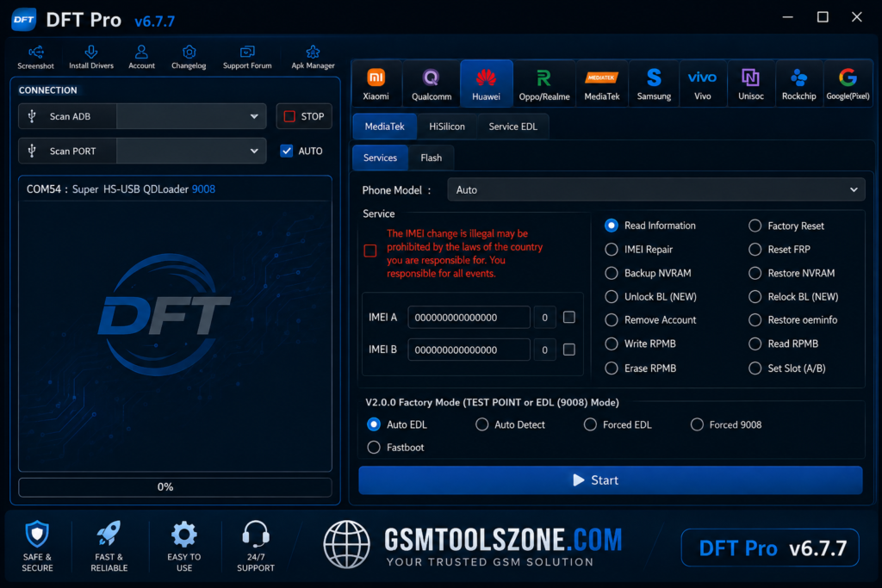This screenshot has width=882, height=588.
Task: Click the globe icon beside GSMTOOLSZONE
Action: coord(346,543)
